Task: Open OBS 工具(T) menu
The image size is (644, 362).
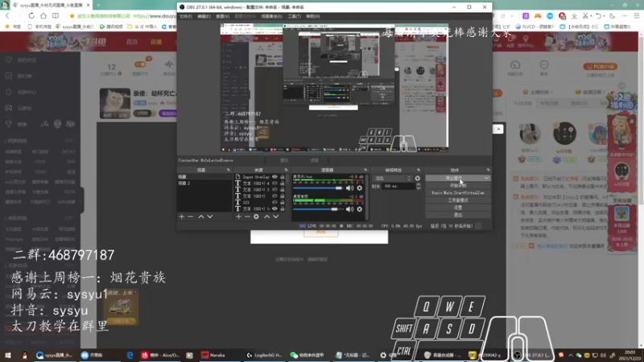Action: click(x=294, y=16)
